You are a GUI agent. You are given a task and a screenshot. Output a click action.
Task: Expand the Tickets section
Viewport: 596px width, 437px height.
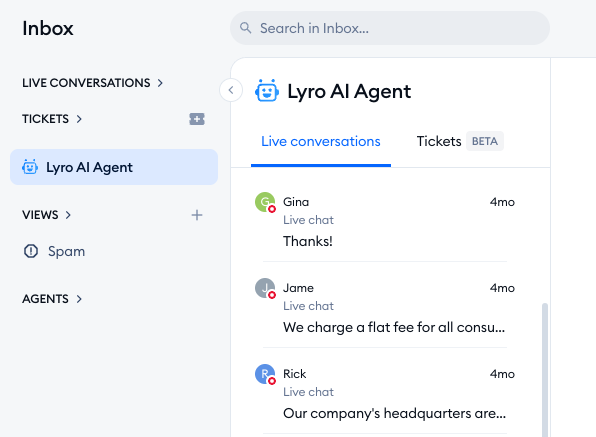coord(52,119)
